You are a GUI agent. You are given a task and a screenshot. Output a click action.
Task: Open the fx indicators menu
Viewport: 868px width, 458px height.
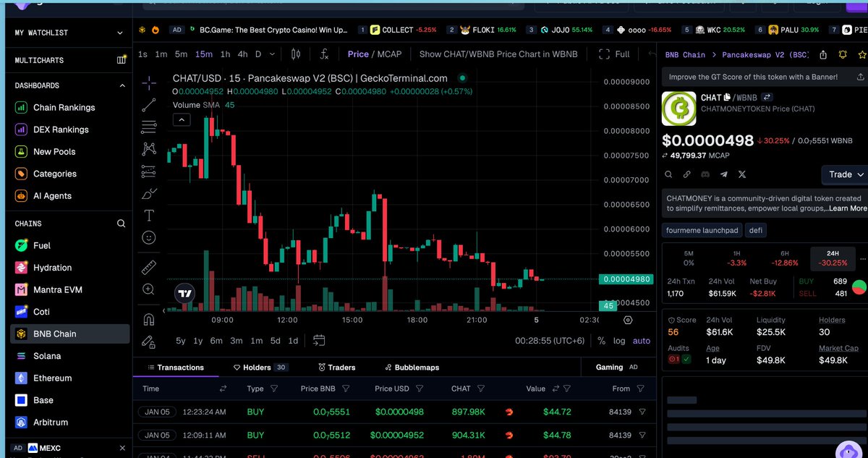324,54
